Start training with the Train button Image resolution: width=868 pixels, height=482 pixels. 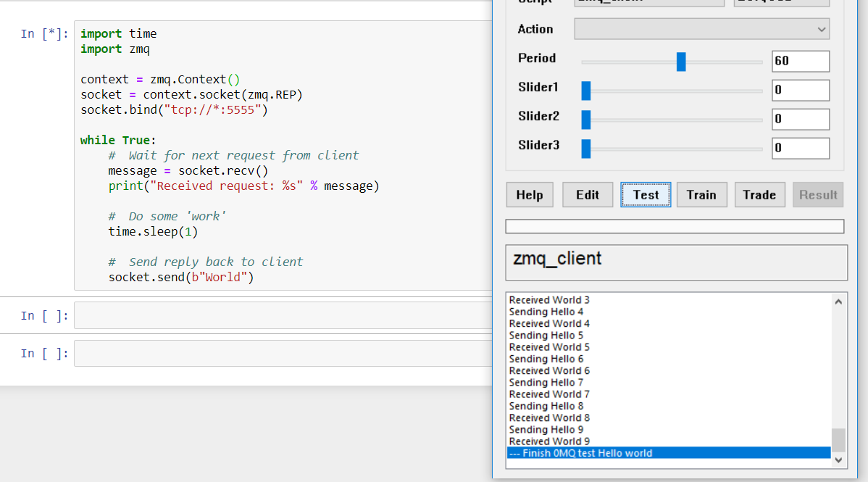coord(701,195)
